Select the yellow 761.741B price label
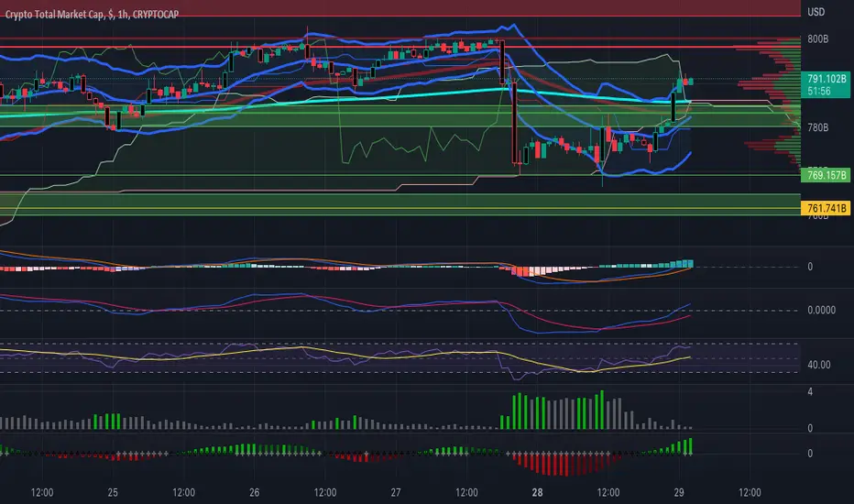Image resolution: width=854 pixels, height=504 pixels. pyautogui.click(x=826, y=208)
